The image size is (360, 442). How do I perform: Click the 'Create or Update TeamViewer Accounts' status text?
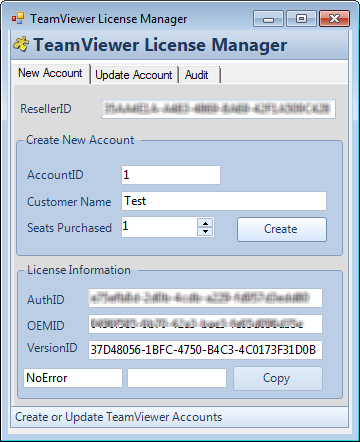point(119,417)
